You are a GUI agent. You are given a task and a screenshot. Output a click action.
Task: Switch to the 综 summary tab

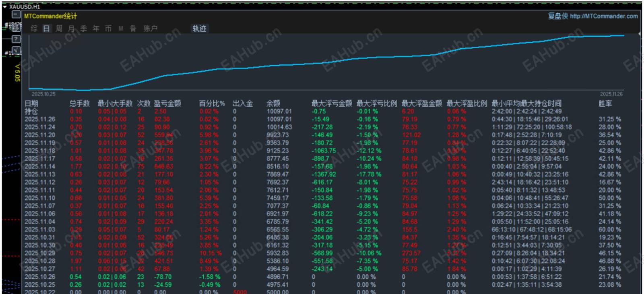(34, 29)
